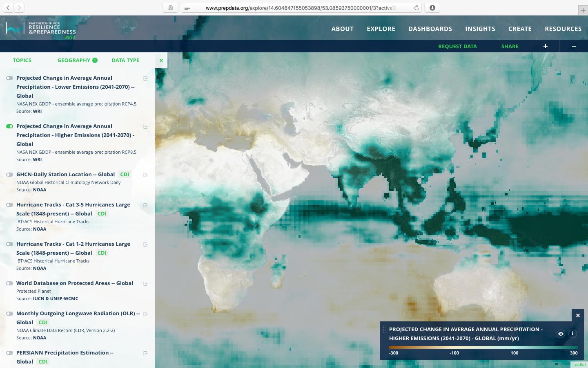
Task: Click the reload page icon
Action: coord(416,8)
